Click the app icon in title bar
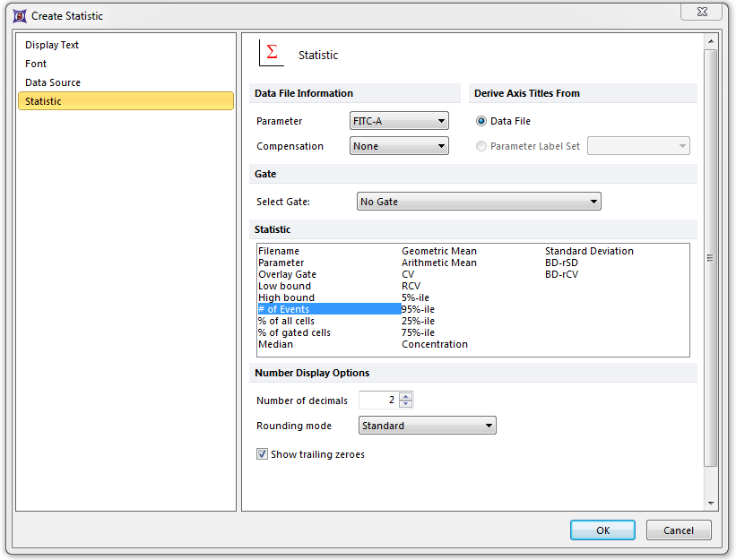This screenshot has height=560, width=736. coord(18,15)
